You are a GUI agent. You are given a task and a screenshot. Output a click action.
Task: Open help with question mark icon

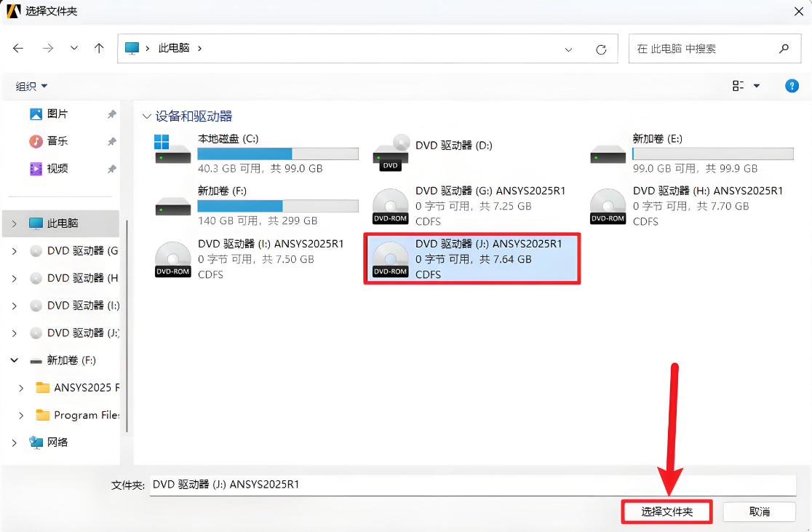point(792,86)
